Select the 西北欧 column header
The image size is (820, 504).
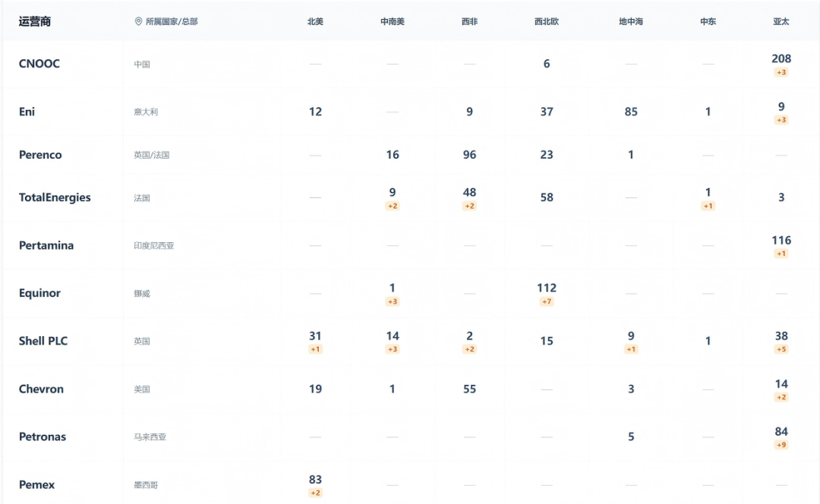coord(546,22)
